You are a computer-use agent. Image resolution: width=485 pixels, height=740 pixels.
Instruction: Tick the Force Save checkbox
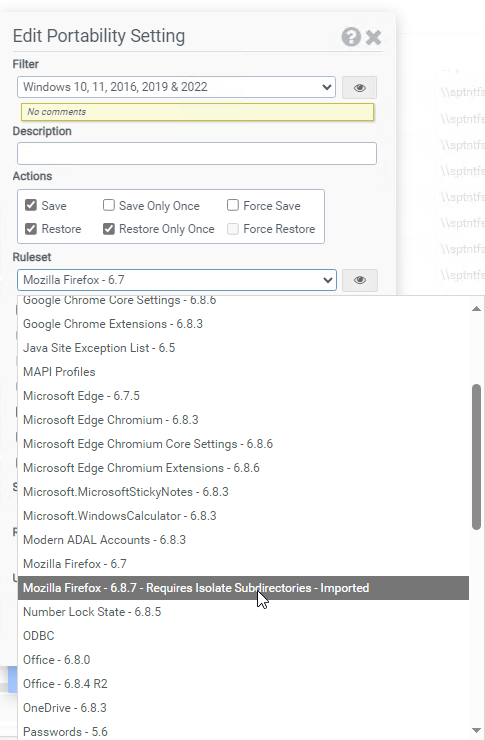coord(233,205)
